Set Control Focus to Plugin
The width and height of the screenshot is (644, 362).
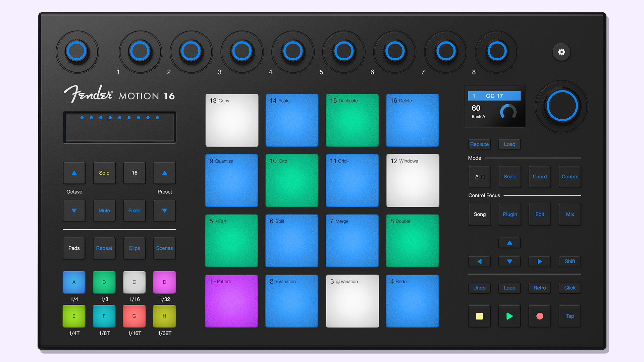[x=510, y=214]
